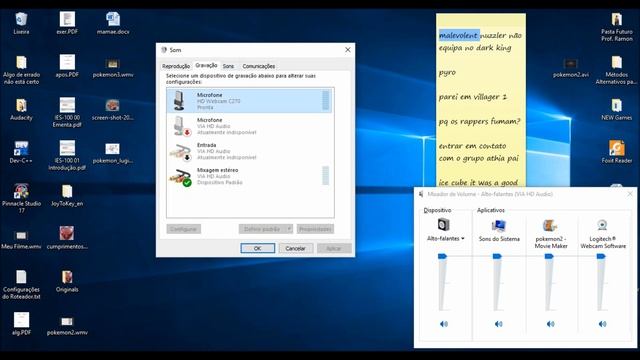Click 'parei em villager 1' note line
The width and height of the screenshot is (640, 360).
point(473,97)
